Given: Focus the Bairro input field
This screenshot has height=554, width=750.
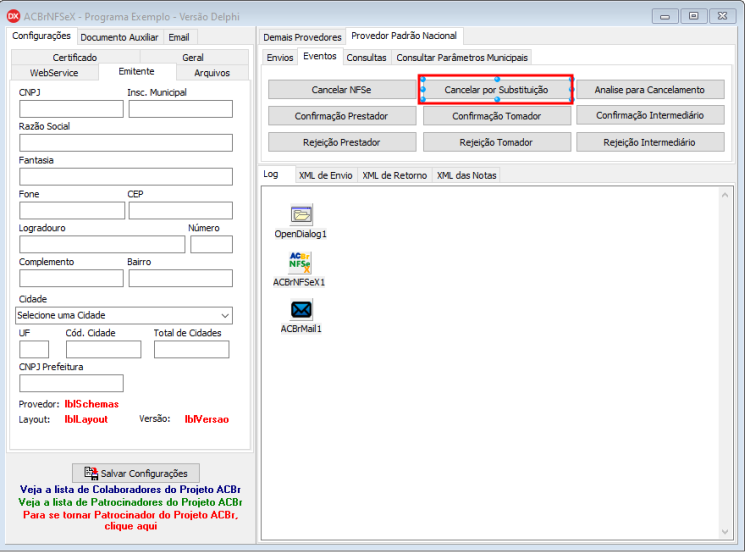Looking at the screenshot, I should pyautogui.click(x=181, y=279).
